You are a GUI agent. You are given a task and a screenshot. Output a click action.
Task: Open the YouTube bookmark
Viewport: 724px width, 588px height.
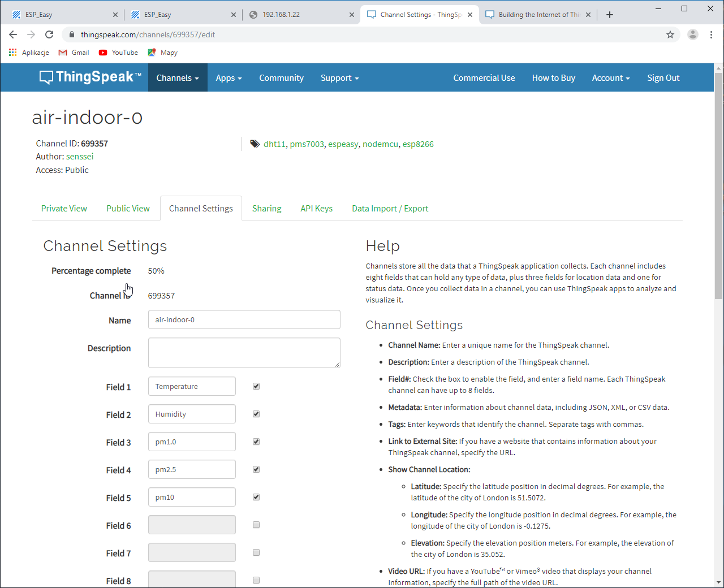click(118, 53)
